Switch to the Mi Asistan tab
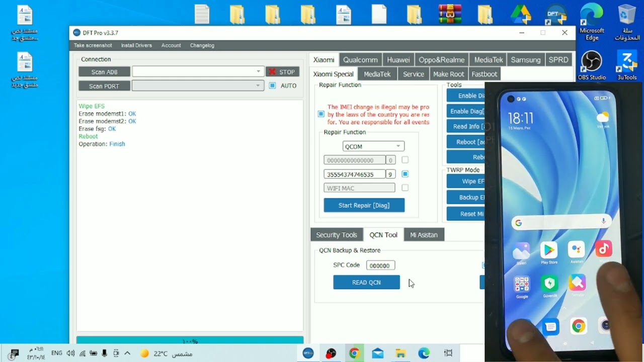Image resolution: width=644 pixels, height=362 pixels. (424, 235)
